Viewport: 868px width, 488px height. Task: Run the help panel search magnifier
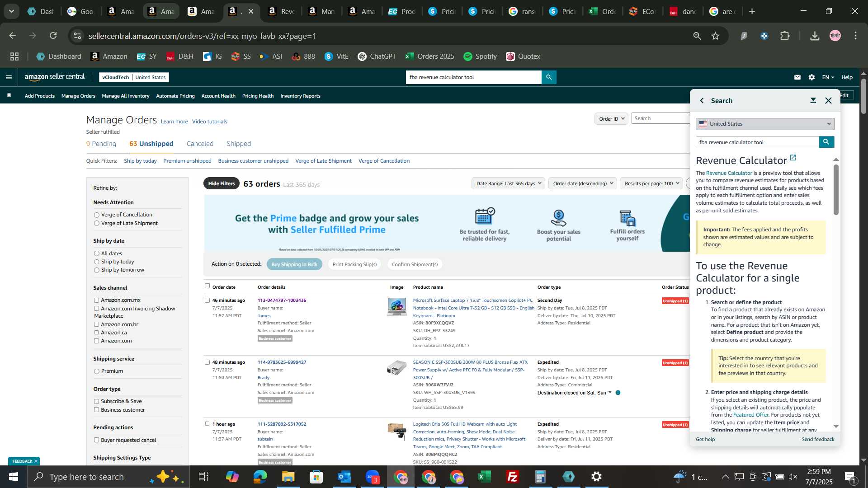826,142
